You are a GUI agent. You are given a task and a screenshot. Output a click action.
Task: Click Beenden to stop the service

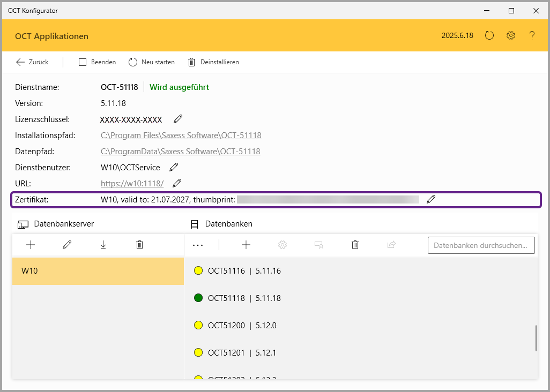pos(98,62)
